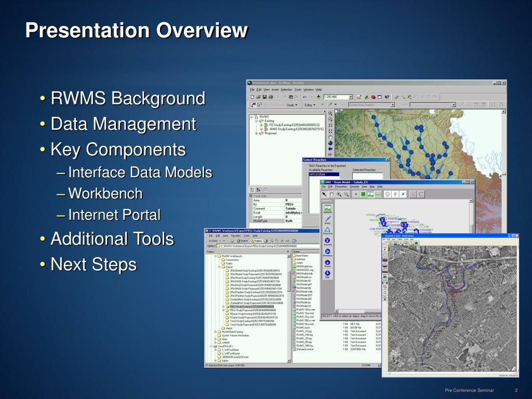The image size is (532, 399).
Task: Click the Folders button in Explorer toolbar
Action: [256, 241]
